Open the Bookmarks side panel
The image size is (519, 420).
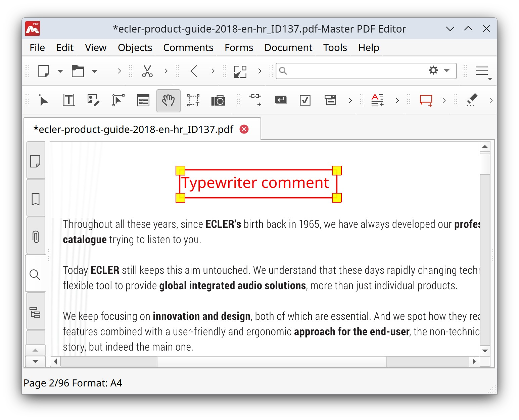[36, 198]
